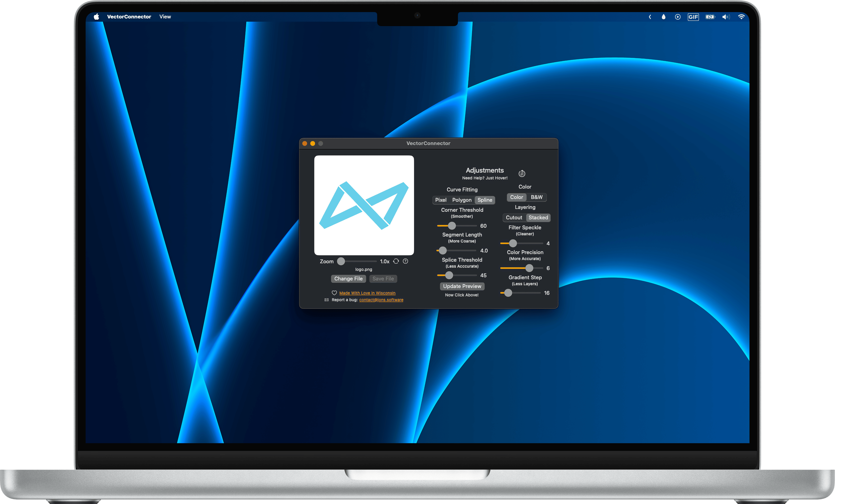
Task: Minimize the VectorConnector window
Action: (x=313, y=144)
